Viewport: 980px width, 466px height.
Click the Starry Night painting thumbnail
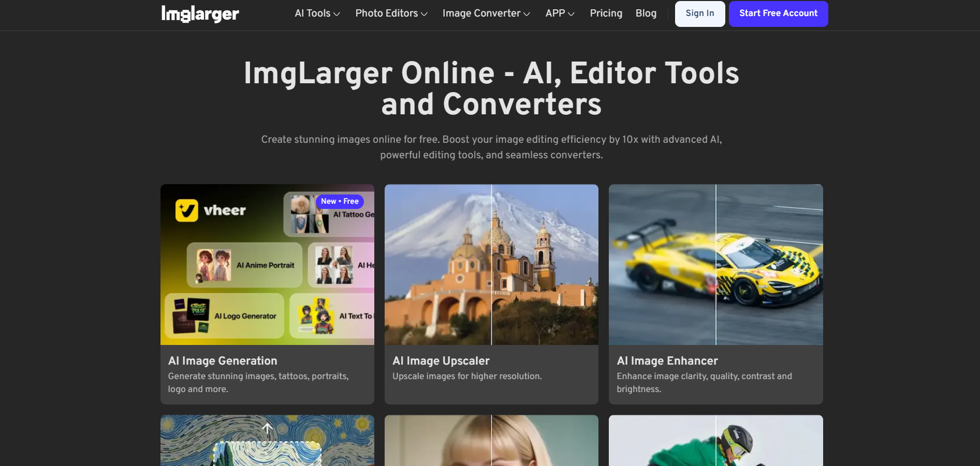pos(267,440)
